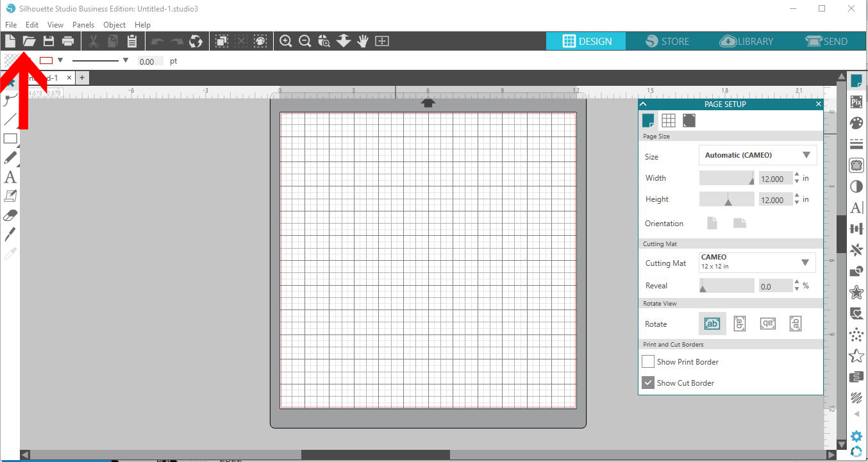Save the document with floppy disk icon
868x462 pixels.
[x=48, y=41]
